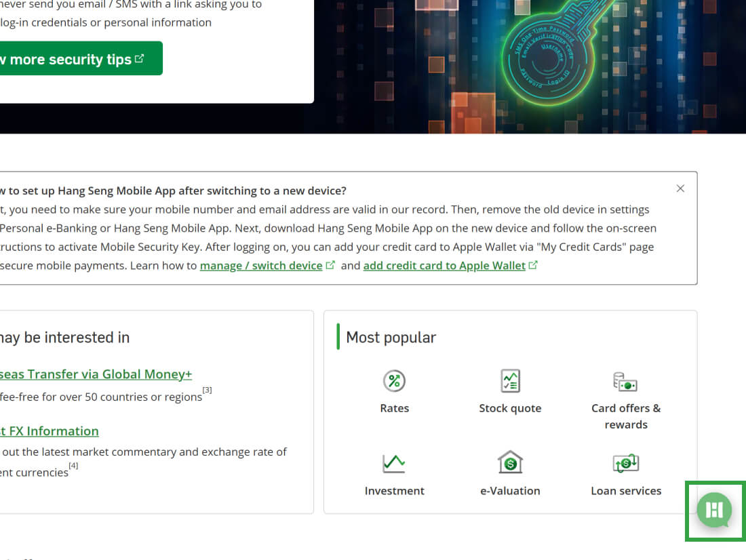The height and width of the screenshot is (560, 746).
Task: Select the Rates label text
Action: point(395,408)
